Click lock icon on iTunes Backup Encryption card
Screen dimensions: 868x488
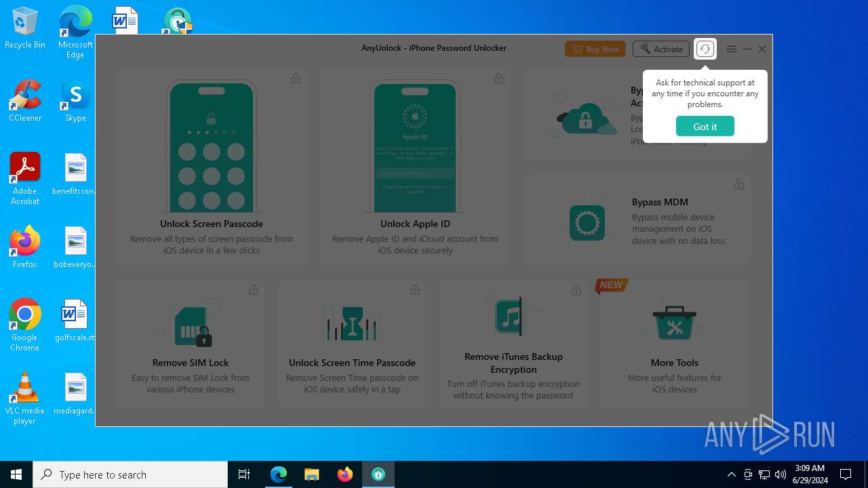(x=576, y=289)
